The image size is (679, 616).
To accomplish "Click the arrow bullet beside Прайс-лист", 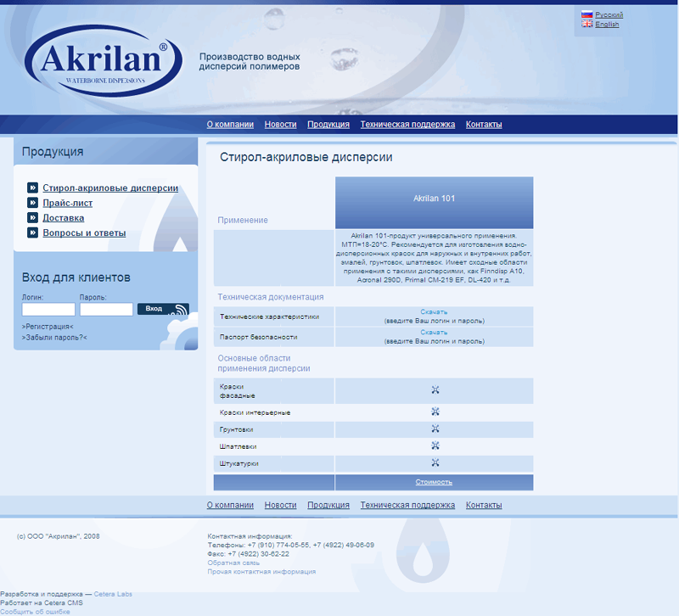I will [x=32, y=204].
